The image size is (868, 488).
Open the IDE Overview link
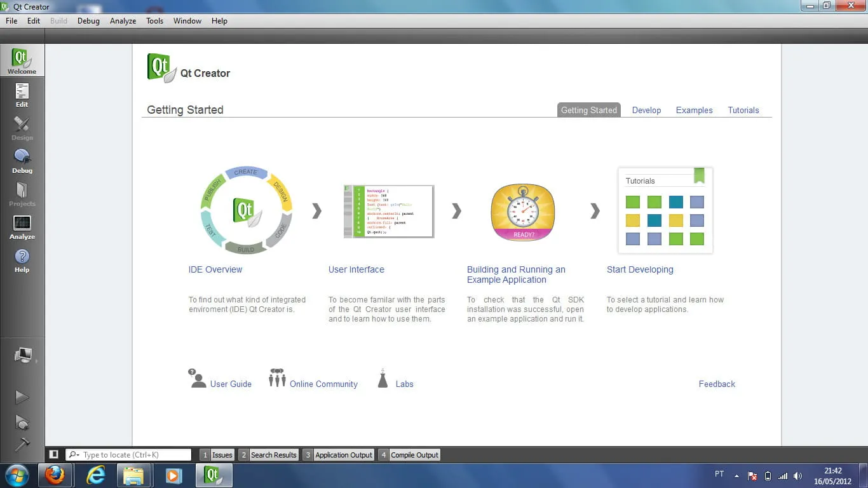point(215,269)
